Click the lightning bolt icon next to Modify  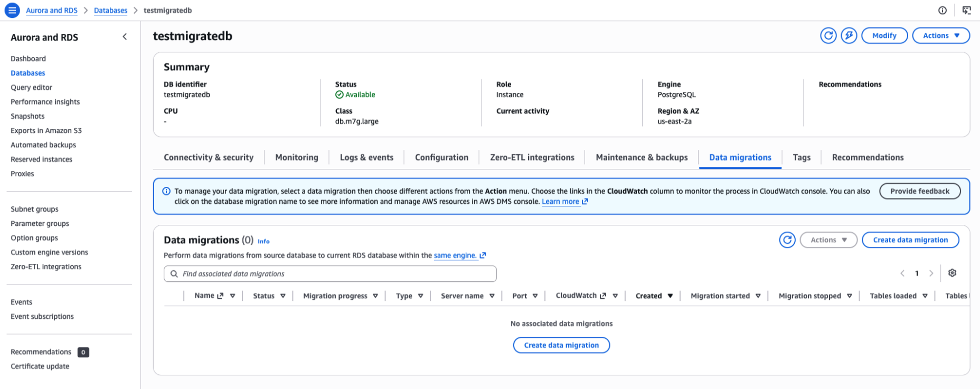(849, 35)
